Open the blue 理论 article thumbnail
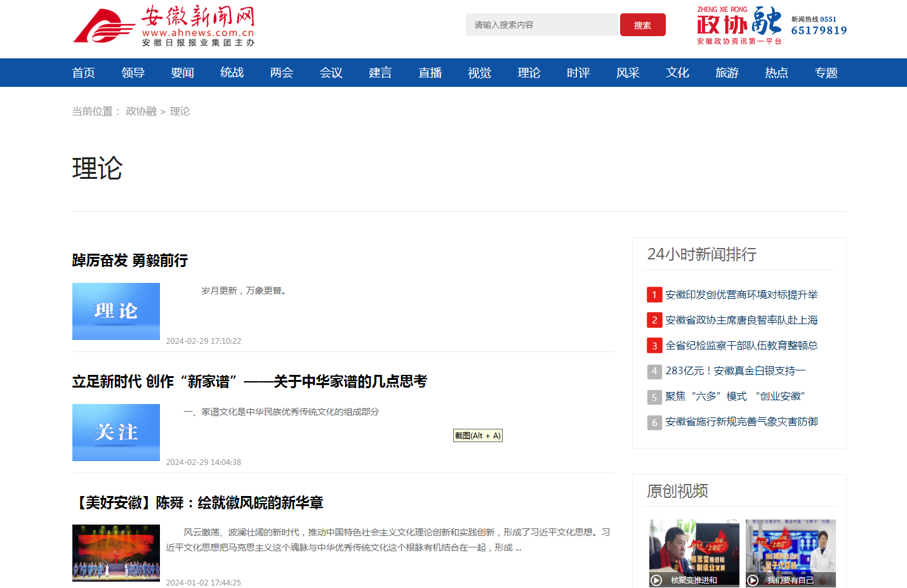907x588 pixels. tap(116, 311)
